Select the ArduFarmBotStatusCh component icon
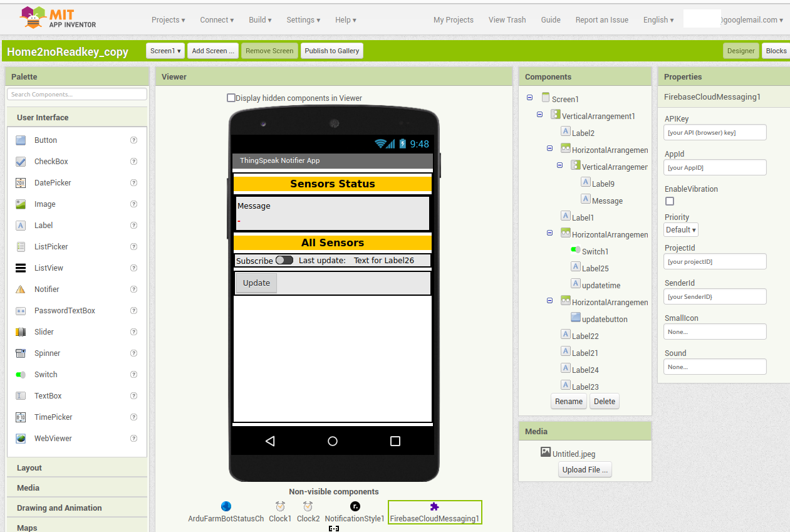The image size is (790, 532). click(226, 507)
